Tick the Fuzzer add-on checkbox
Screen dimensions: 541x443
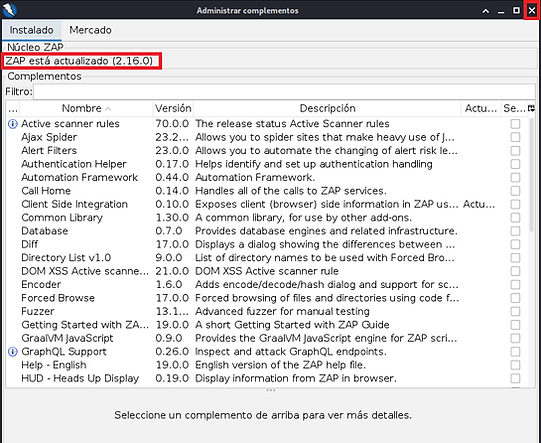coord(515,312)
